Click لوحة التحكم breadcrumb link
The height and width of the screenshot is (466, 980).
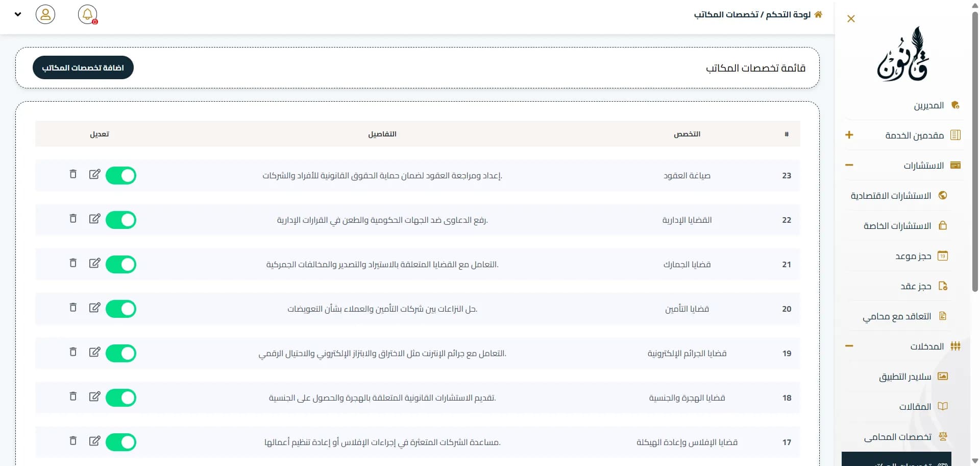point(788,14)
